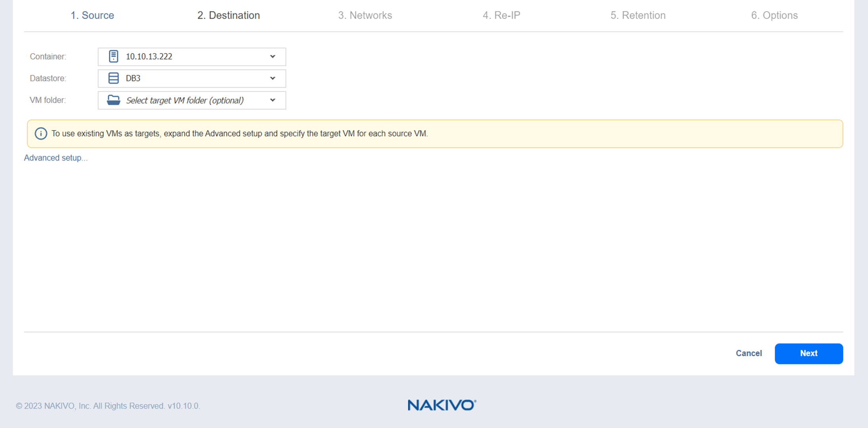Select the 2. Destination step tab
This screenshot has height=428, width=868.
click(x=229, y=15)
